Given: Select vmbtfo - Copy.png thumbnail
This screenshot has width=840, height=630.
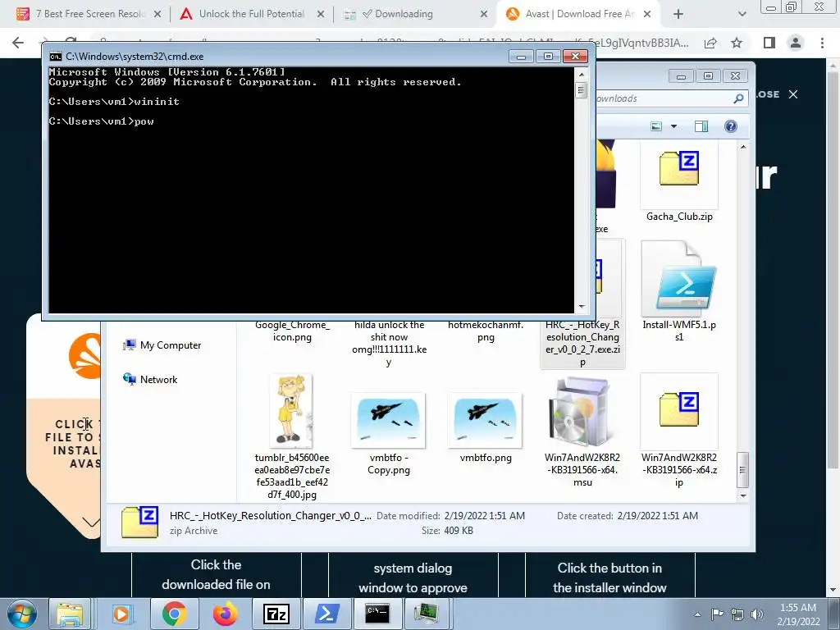Looking at the screenshot, I should 388,420.
